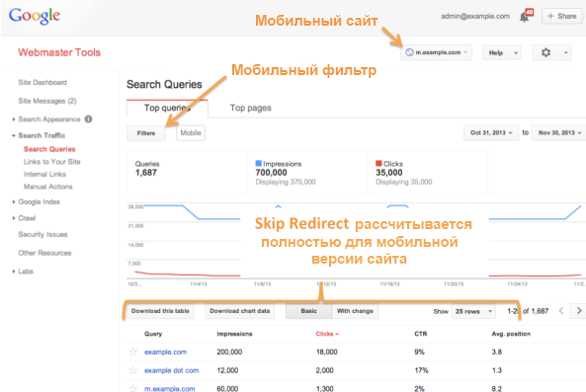Switch to the Top pages tab

coord(250,108)
